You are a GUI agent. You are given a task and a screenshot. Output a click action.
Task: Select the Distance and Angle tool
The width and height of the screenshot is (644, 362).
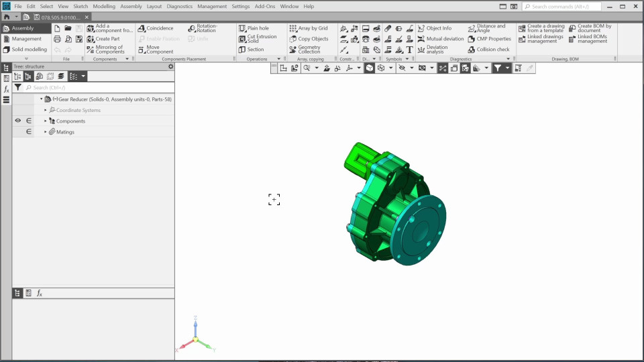(487, 28)
